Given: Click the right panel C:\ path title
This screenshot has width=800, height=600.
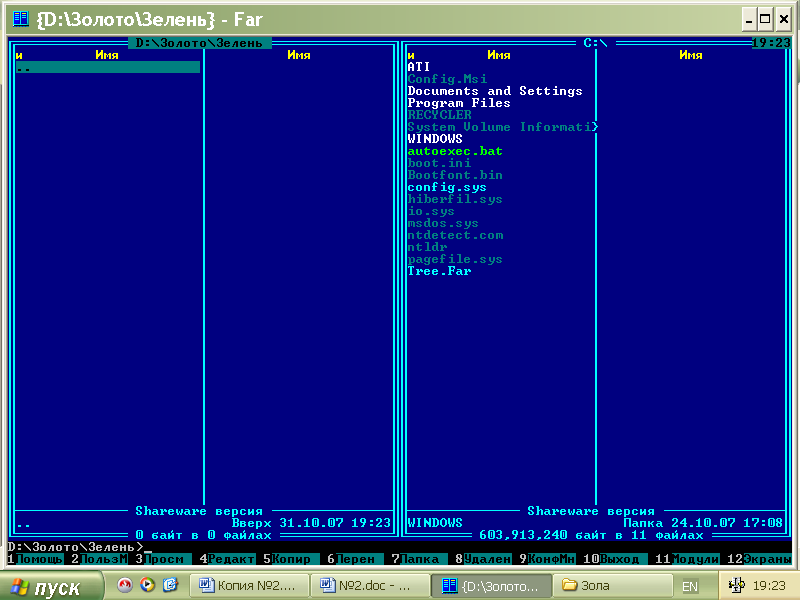Looking at the screenshot, I should [595, 43].
